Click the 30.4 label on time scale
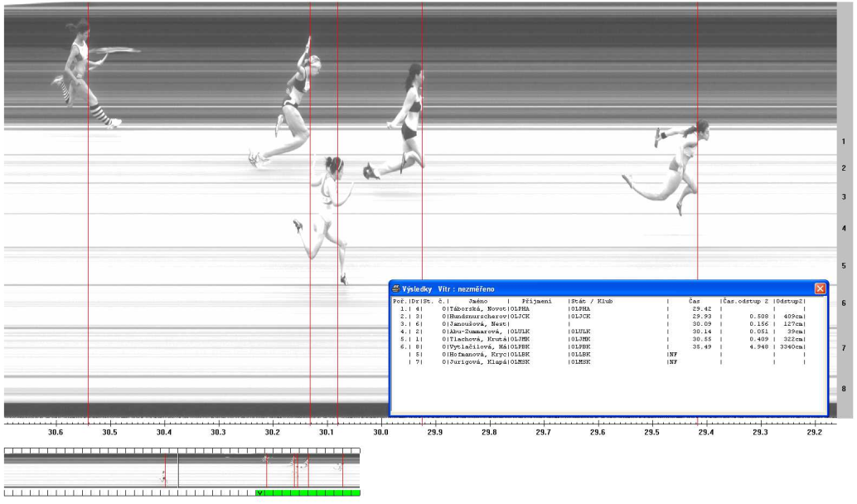Image resolution: width=857 pixels, height=504 pixels. click(164, 433)
